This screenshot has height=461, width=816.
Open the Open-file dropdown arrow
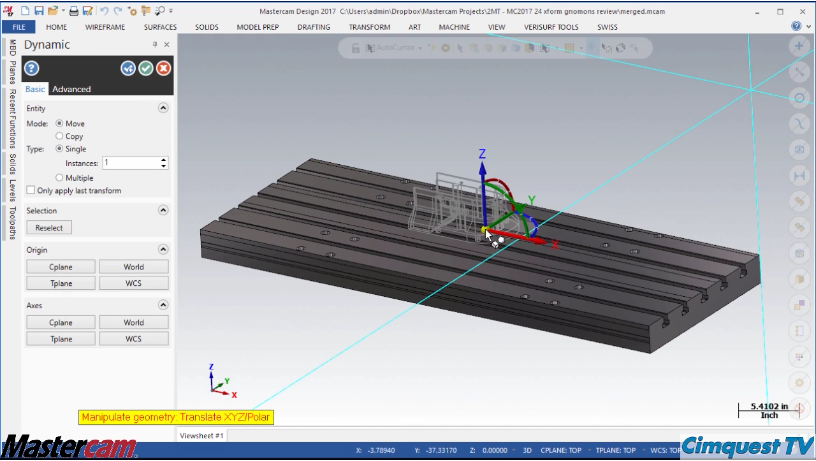coord(63,11)
